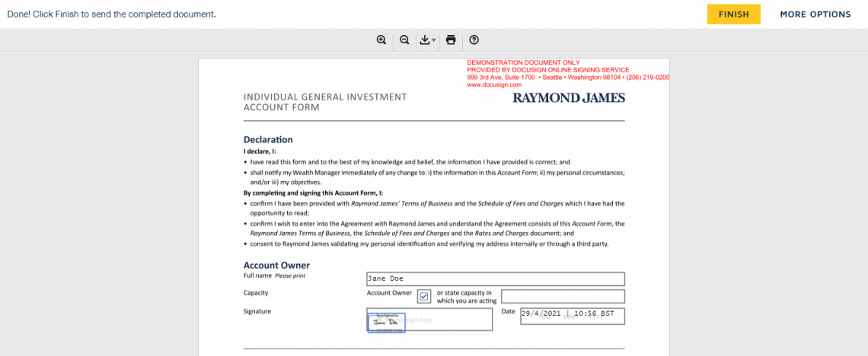Click the RAYMOND JAMES logo
This screenshot has height=356, width=868.
[569, 98]
